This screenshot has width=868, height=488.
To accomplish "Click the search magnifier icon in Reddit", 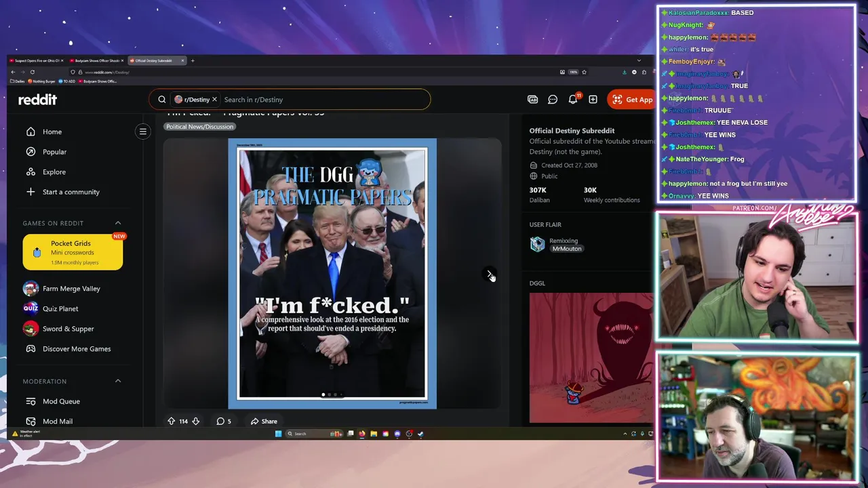I will point(161,100).
